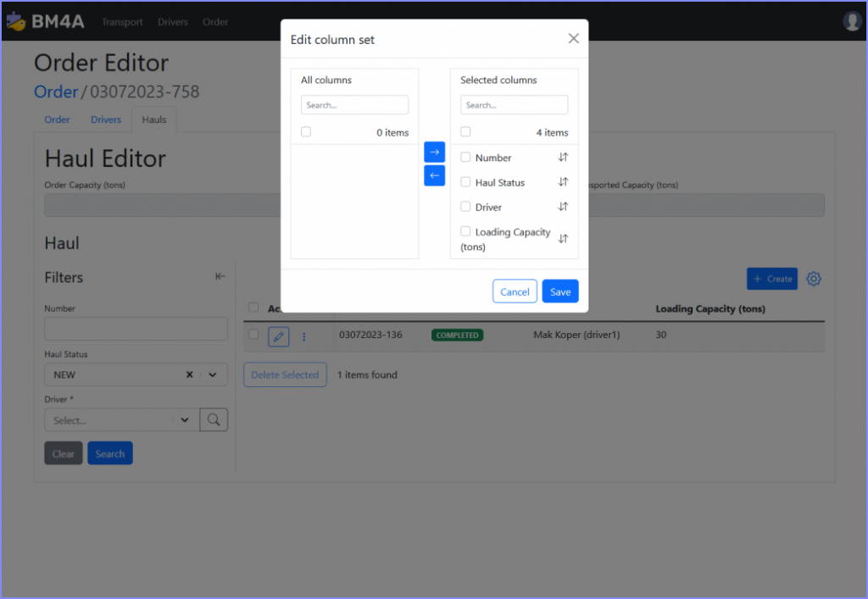Reorder the Driver column sort arrows
This screenshot has height=599, width=868.
pyautogui.click(x=563, y=207)
